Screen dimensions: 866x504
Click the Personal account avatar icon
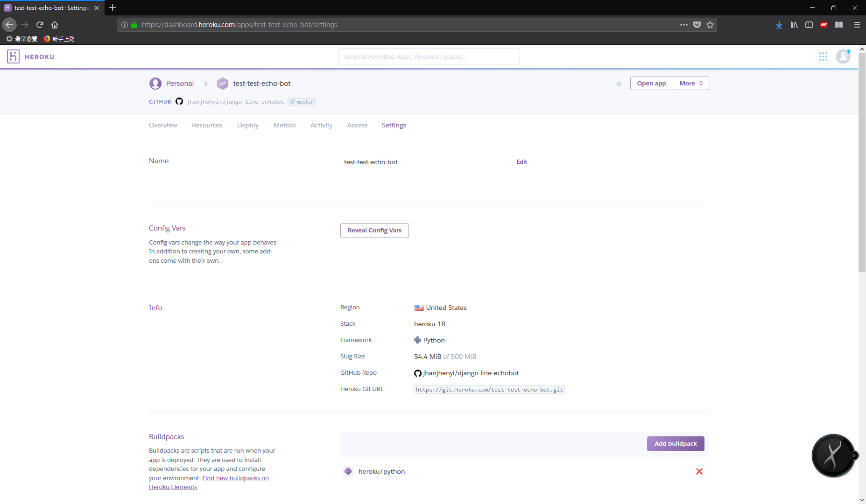155,84
